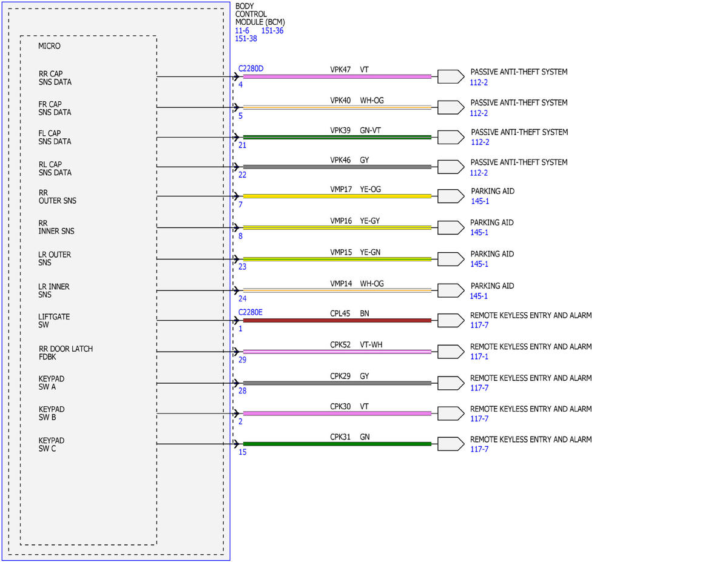Select the RR CAP SNS DATA pin label
Viewport: 728px width, 562px height.
point(55,78)
